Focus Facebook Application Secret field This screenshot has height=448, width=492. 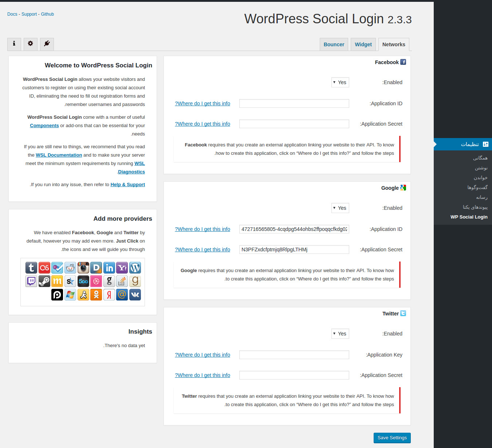tap(294, 124)
